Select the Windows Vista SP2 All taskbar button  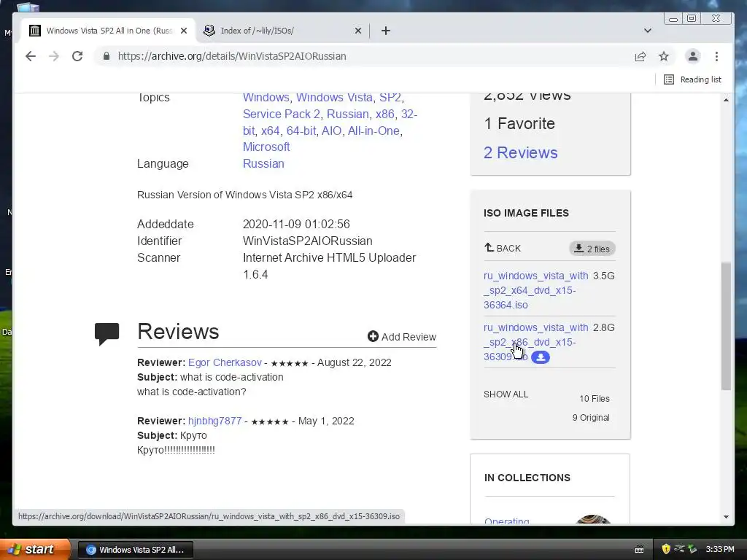[135, 550]
